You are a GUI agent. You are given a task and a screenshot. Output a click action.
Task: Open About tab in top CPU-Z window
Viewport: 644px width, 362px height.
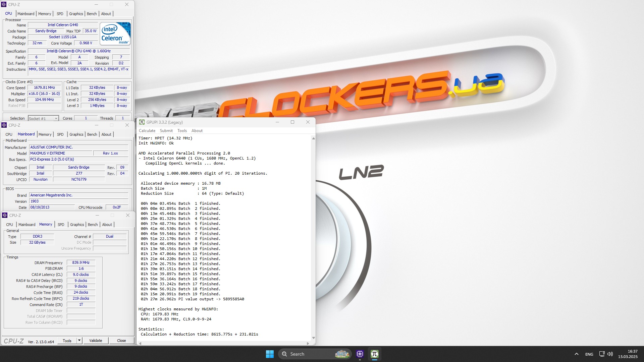(x=106, y=14)
